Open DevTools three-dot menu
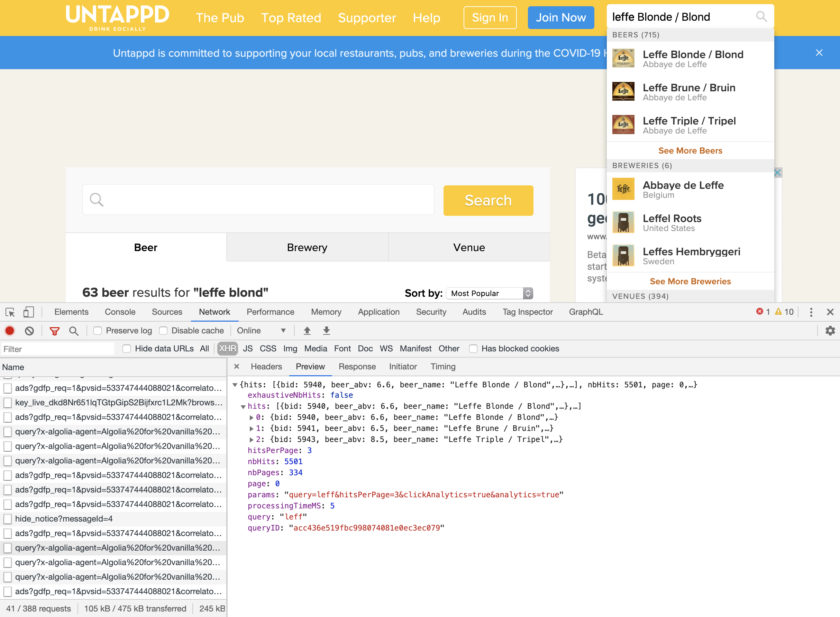The width and height of the screenshot is (840, 617). click(811, 312)
